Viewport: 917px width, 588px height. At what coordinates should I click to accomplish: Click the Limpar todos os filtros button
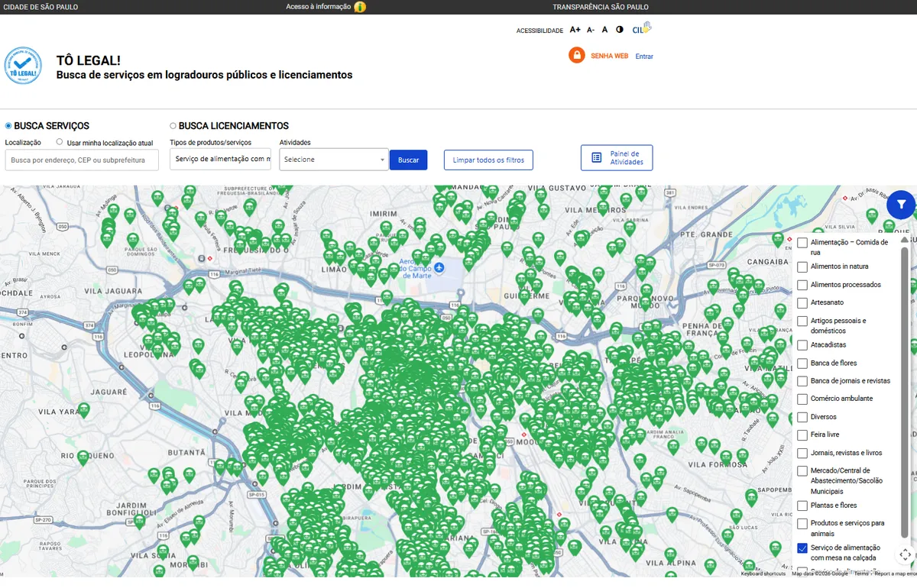[x=488, y=160]
